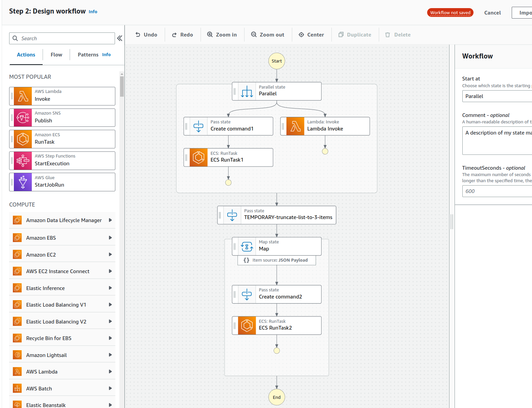Open the Info link beside Patterns
Viewport: 532px width, 408px height.
(x=107, y=55)
